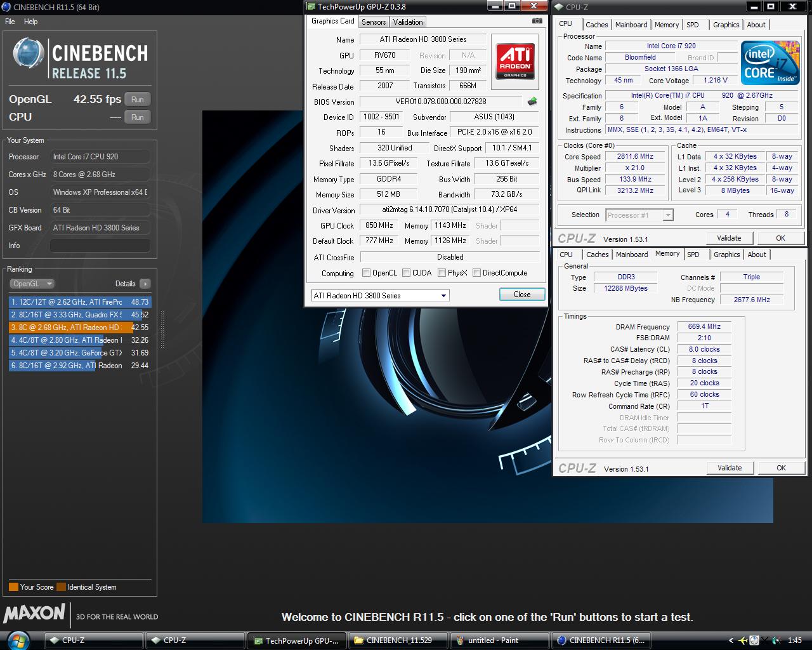Open About tab in CPU-Z memory timings window
This screenshot has height=650, width=812.
click(x=757, y=255)
